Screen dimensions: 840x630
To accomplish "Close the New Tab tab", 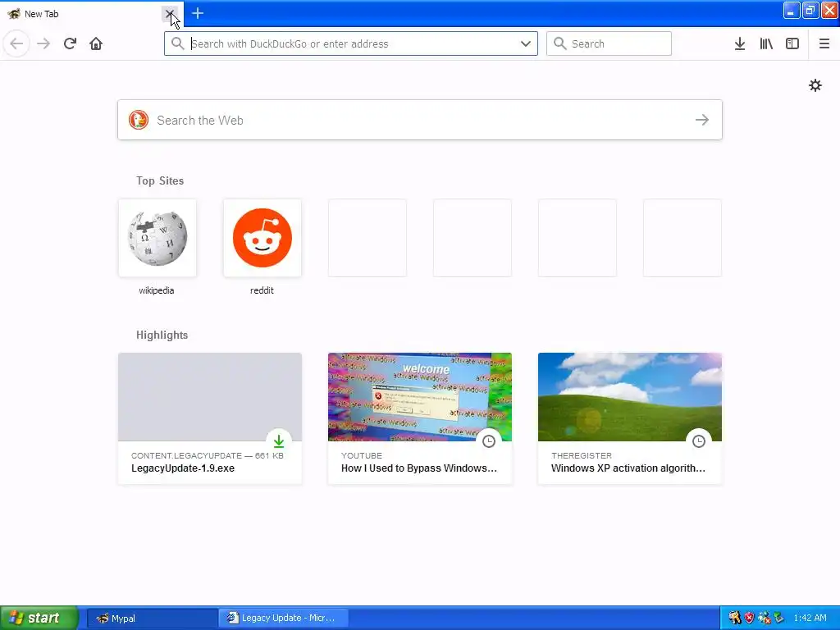I will pos(170,13).
